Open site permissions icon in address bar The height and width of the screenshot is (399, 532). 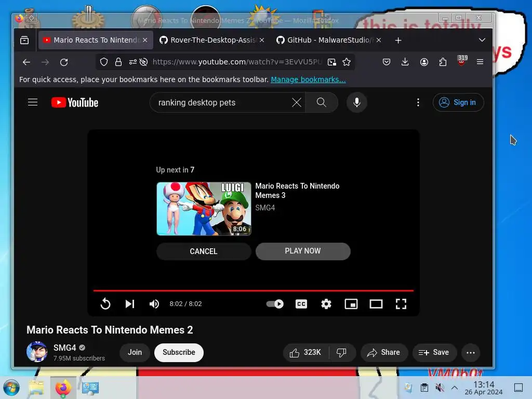[132, 62]
